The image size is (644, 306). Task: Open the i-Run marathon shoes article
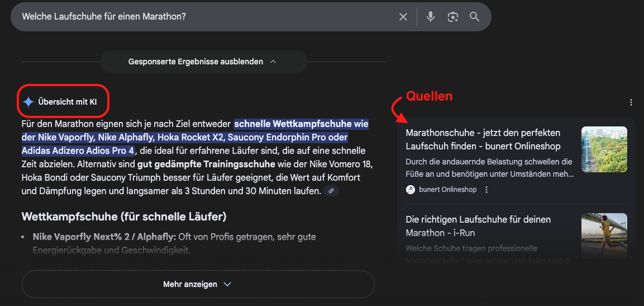tap(478, 226)
